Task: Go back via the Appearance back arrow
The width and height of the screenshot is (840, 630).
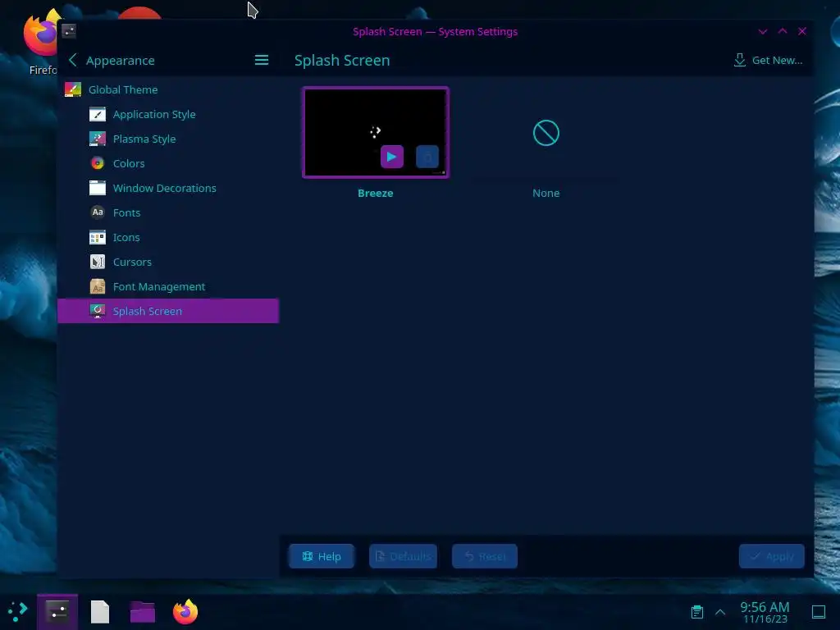Action: click(73, 60)
